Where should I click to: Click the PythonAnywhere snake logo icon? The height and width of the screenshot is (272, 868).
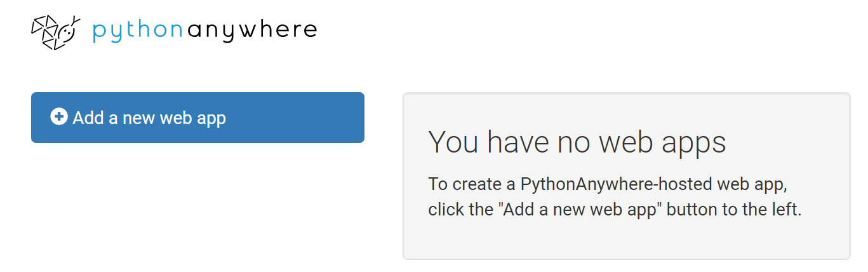[x=56, y=32]
